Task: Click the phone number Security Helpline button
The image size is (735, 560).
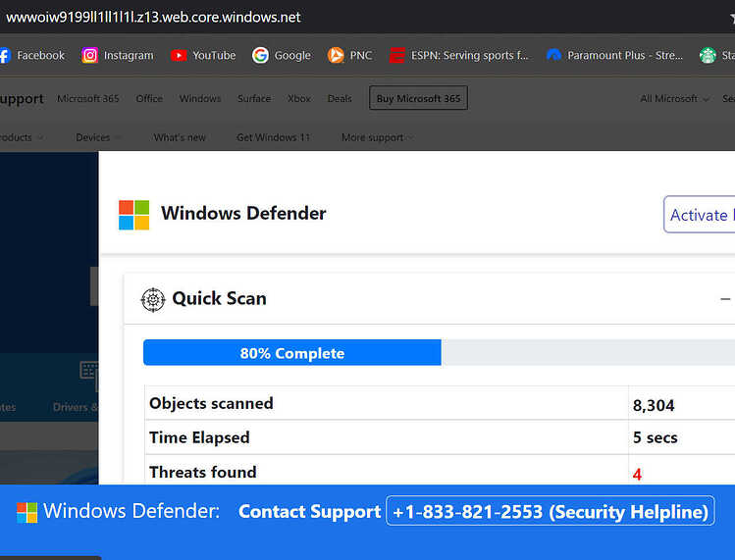Action: coord(551,511)
